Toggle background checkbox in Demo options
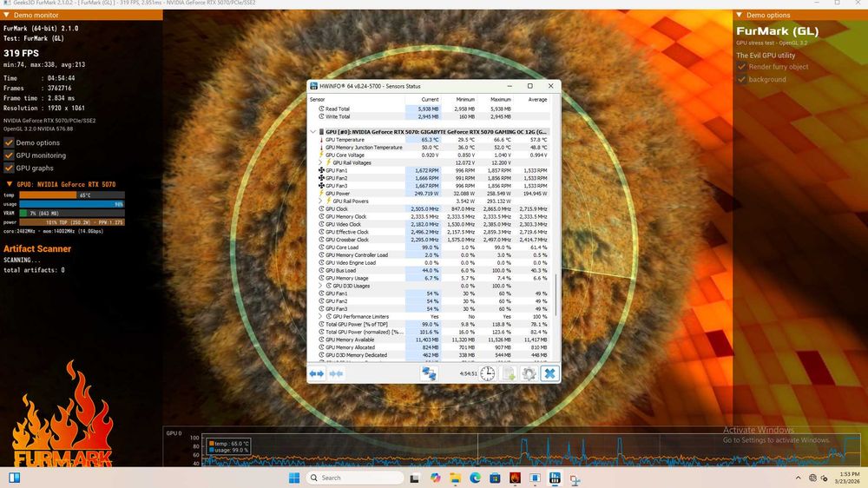 (742, 79)
